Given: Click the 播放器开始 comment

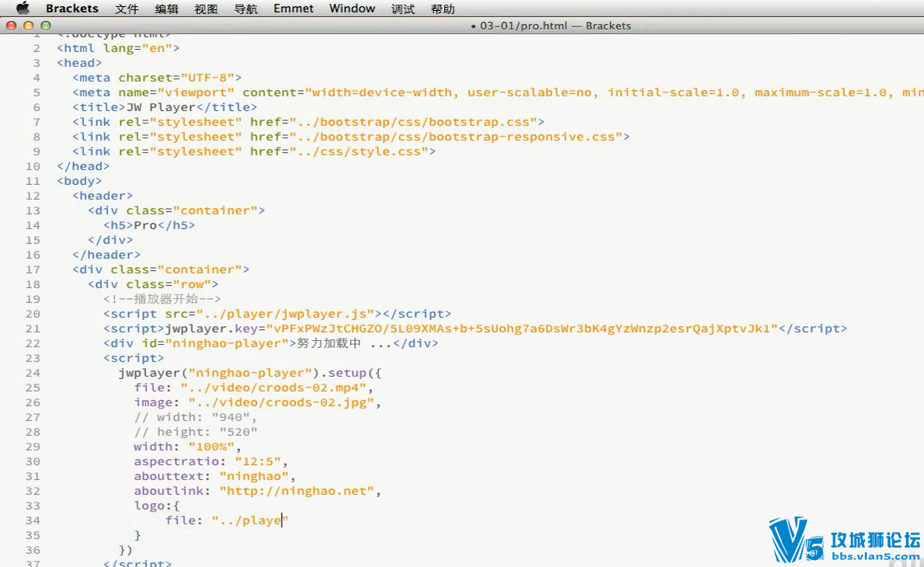Looking at the screenshot, I should tap(162, 299).
